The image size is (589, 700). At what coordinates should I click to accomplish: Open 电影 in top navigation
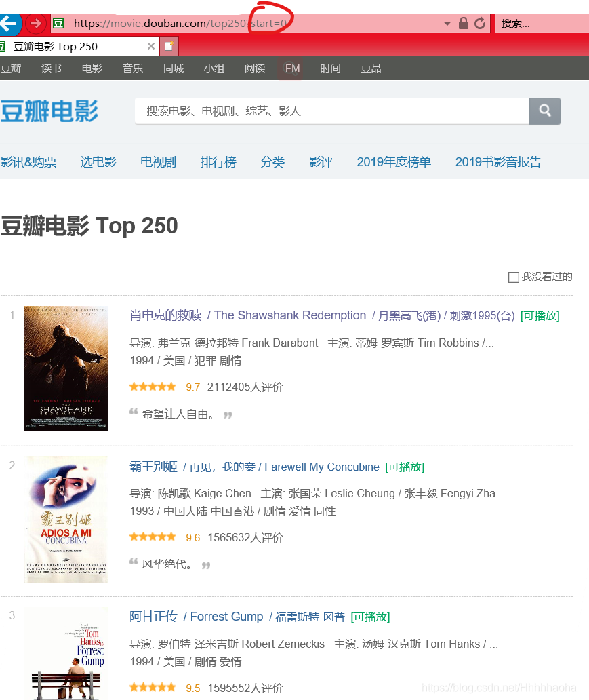click(92, 69)
